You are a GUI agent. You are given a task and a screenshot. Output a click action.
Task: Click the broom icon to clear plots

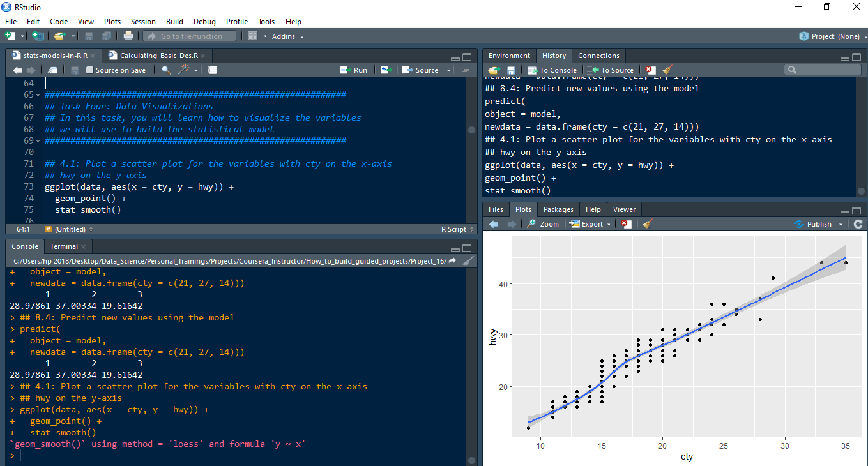(x=647, y=224)
